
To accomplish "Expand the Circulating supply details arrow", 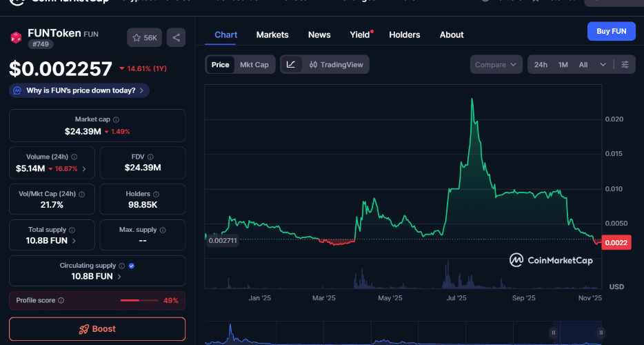I will coord(119,276).
